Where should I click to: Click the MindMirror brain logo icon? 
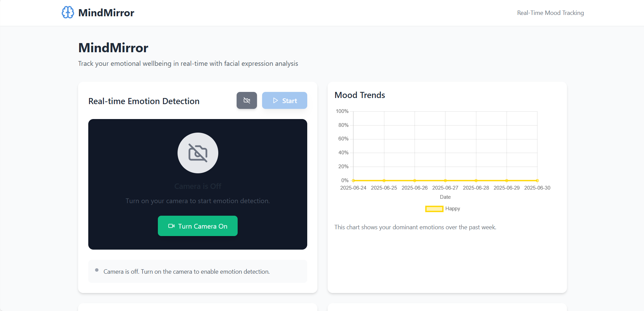[x=68, y=12]
